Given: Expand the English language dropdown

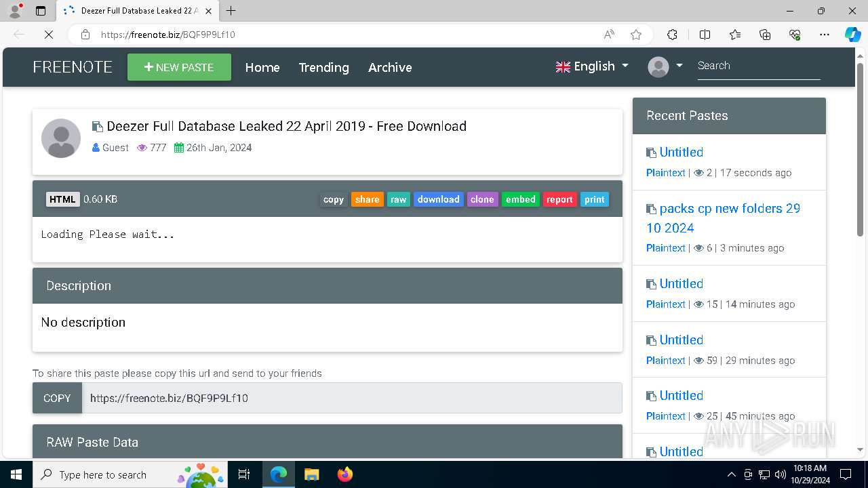Looking at the screenshot, I should tap(592, 66).
